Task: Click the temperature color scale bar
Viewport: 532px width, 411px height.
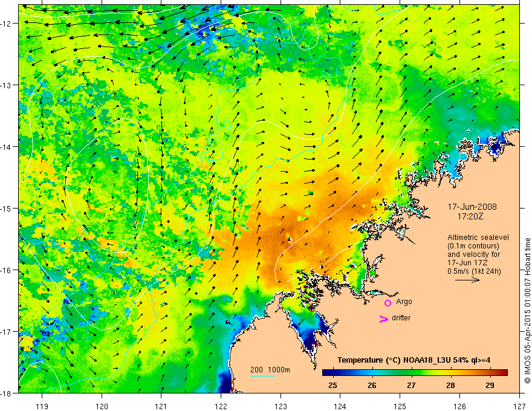Action: pos(415,373)
